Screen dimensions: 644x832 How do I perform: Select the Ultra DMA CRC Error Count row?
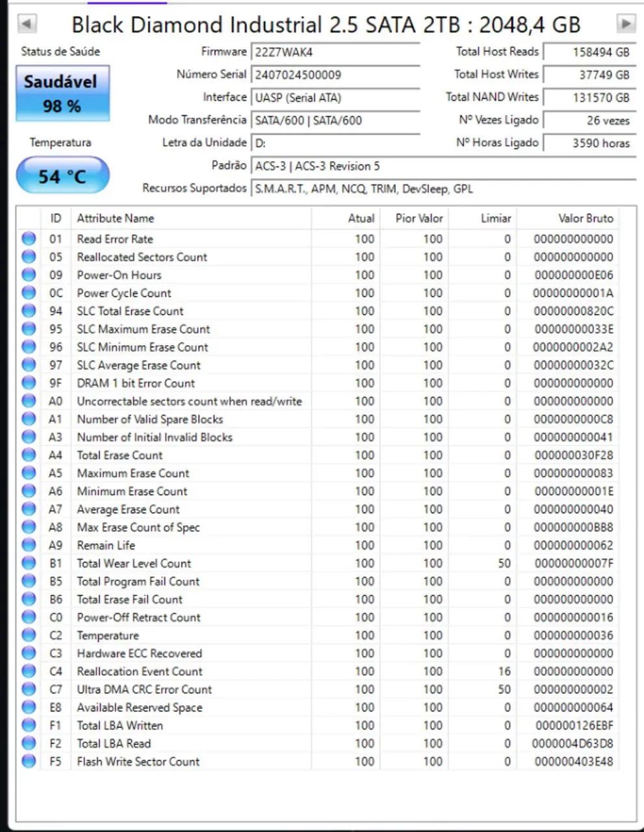pyautogui.click(x=317, y=689)
